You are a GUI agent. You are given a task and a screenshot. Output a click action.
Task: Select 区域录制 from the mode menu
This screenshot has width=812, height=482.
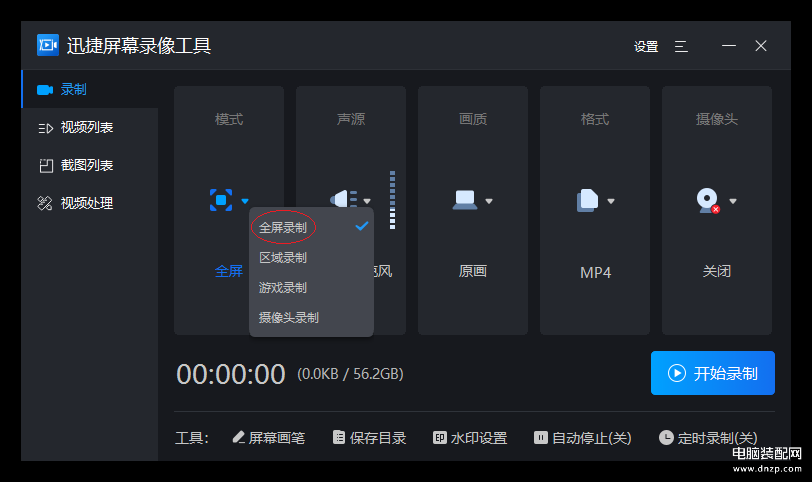pos(311,257)
